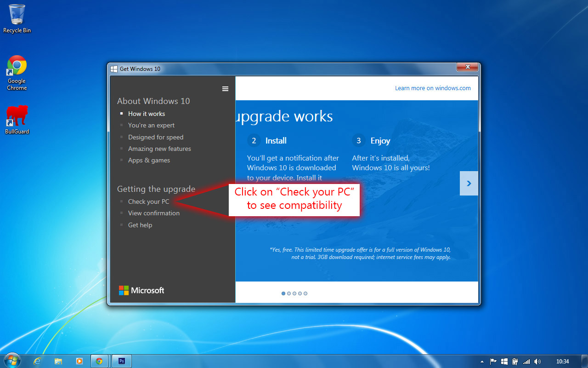The width and height of the screenshot is (588, 368).
Task: Choose Check your PC in sidebar
Action: click(148, 201)
